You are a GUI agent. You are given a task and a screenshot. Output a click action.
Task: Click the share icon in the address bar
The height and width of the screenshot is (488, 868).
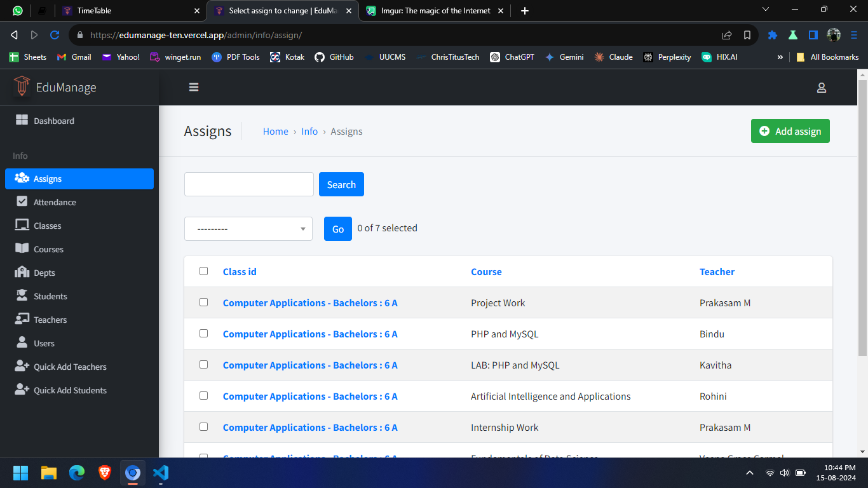(727, 35)
